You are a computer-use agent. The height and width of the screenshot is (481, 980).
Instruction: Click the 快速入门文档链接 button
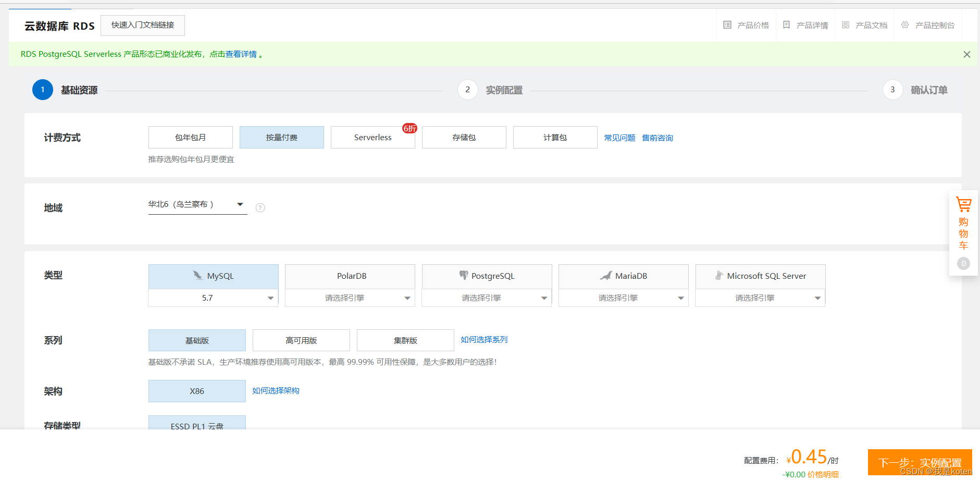click(143, 25)
